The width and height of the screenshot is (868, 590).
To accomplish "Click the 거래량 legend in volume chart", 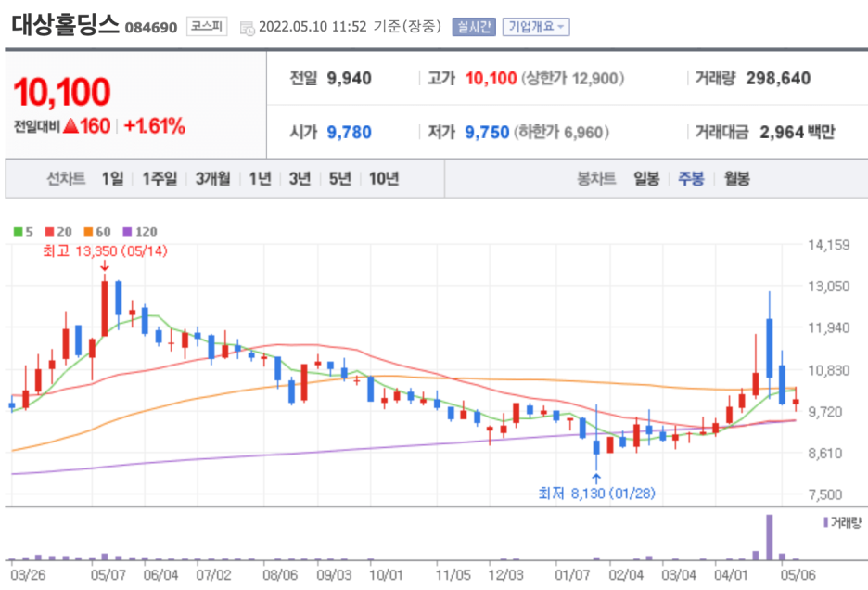I will tap(843, 522).
